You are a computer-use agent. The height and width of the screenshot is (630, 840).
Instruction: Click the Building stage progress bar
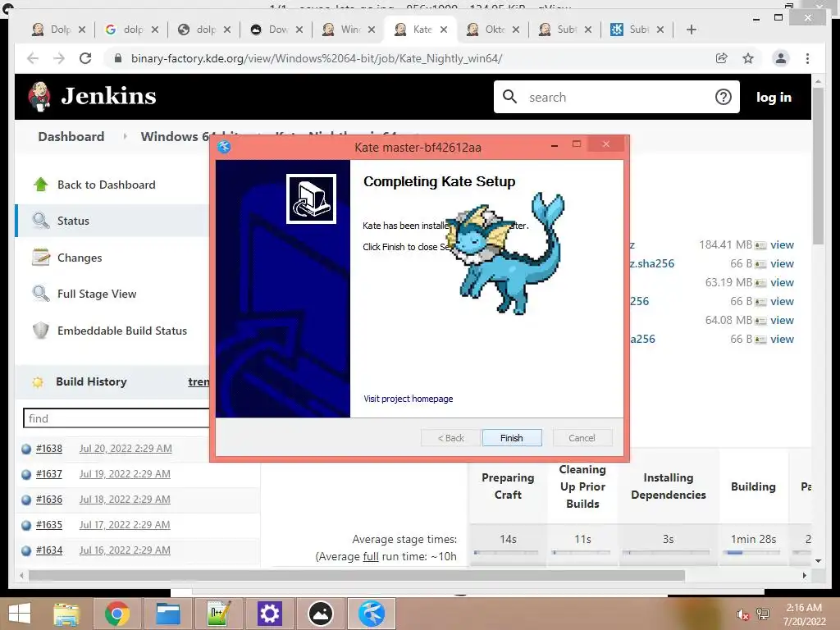[x=751, y=552]
